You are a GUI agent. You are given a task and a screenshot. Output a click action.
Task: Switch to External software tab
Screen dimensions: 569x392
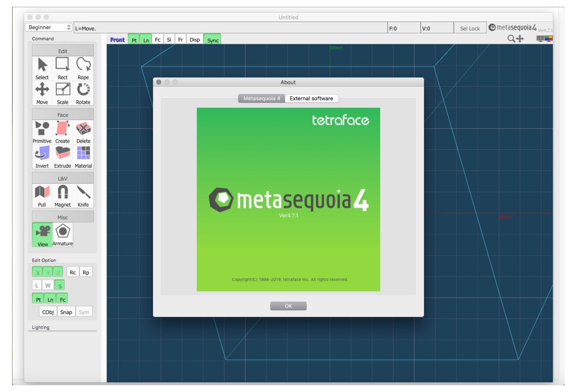click(311, 98)
